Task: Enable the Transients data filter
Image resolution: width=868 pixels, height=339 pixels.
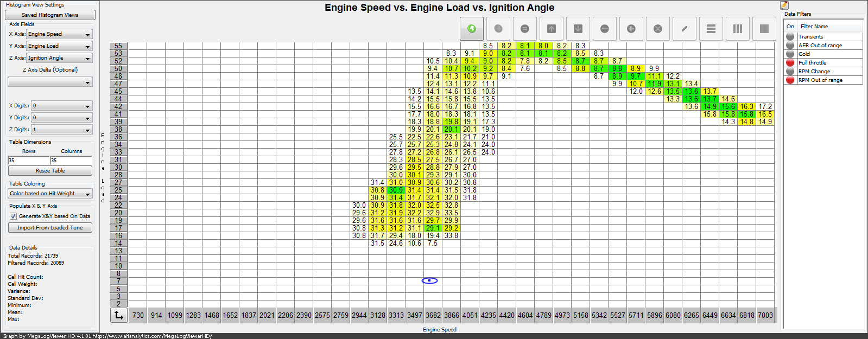Action: pos(790,36)
